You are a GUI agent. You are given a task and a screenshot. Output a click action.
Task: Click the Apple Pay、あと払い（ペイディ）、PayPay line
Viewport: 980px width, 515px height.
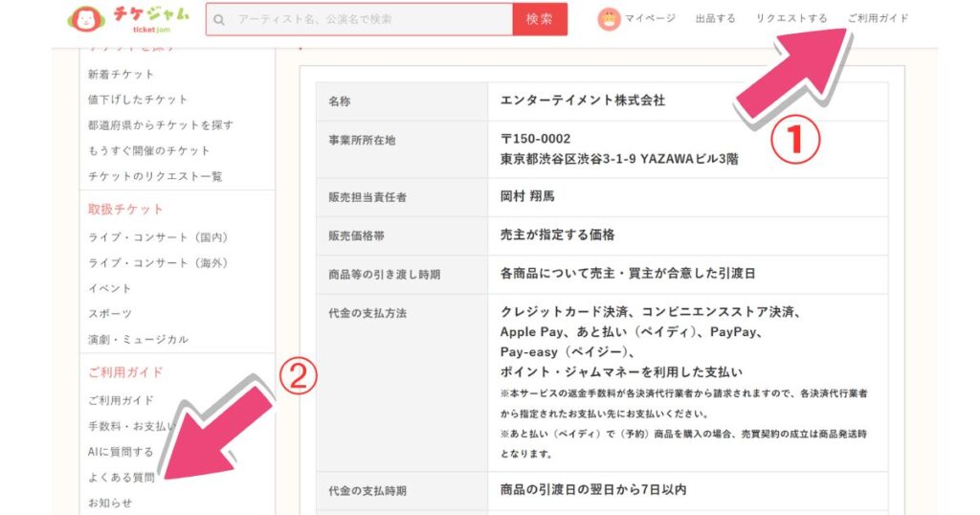632,332
